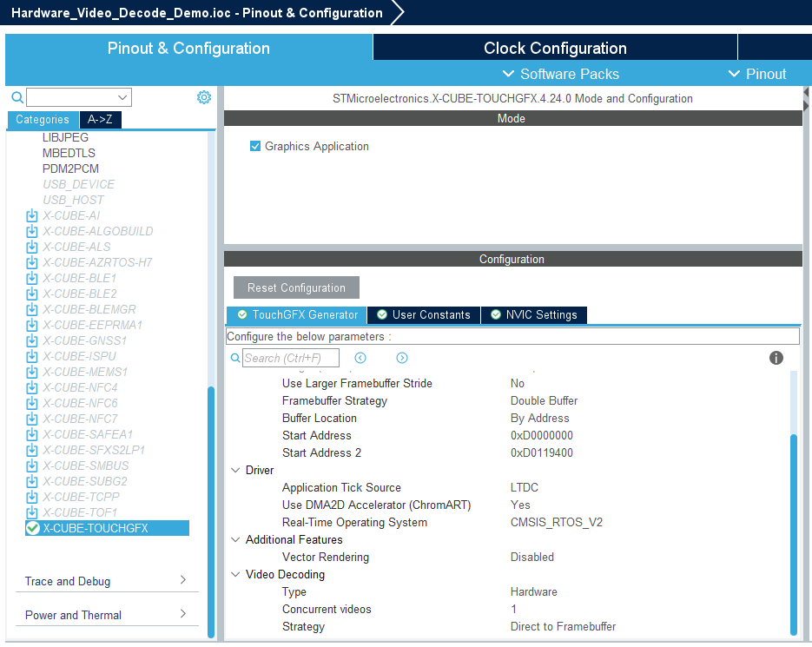Click the download icon beside X-CUBE-BLE1
This screenshot has width=812, height=647.
[x=32, y=278]
